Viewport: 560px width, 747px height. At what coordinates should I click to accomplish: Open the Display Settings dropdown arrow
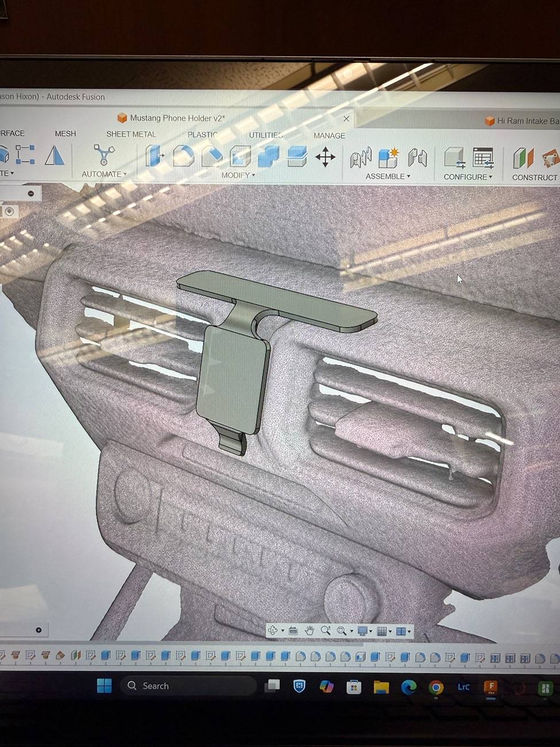370,632
